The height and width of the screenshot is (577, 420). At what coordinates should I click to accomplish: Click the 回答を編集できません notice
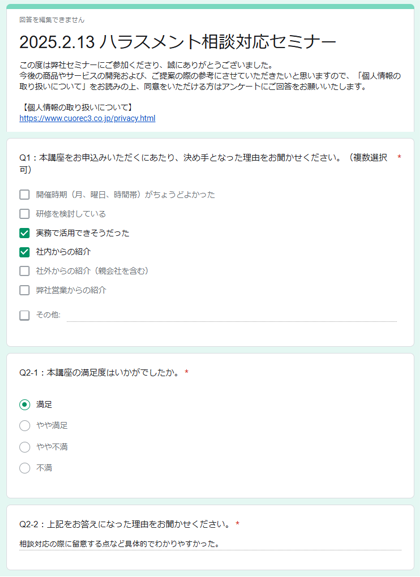52,20
